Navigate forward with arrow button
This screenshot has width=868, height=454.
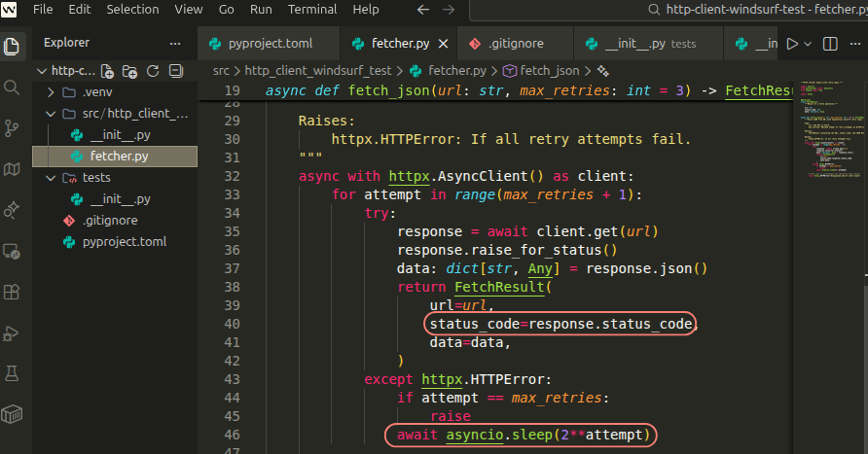point(449,10)
